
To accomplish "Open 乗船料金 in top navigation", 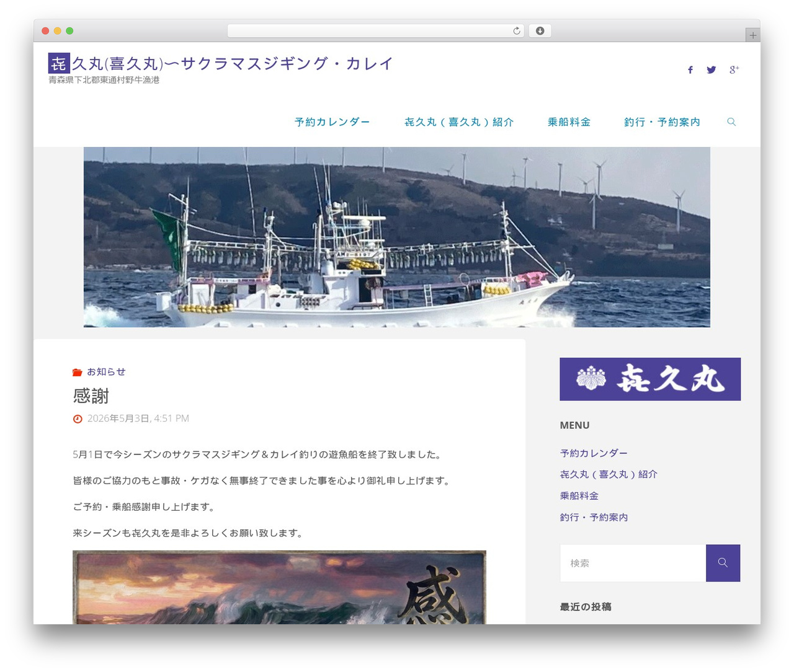I will 569,122.
